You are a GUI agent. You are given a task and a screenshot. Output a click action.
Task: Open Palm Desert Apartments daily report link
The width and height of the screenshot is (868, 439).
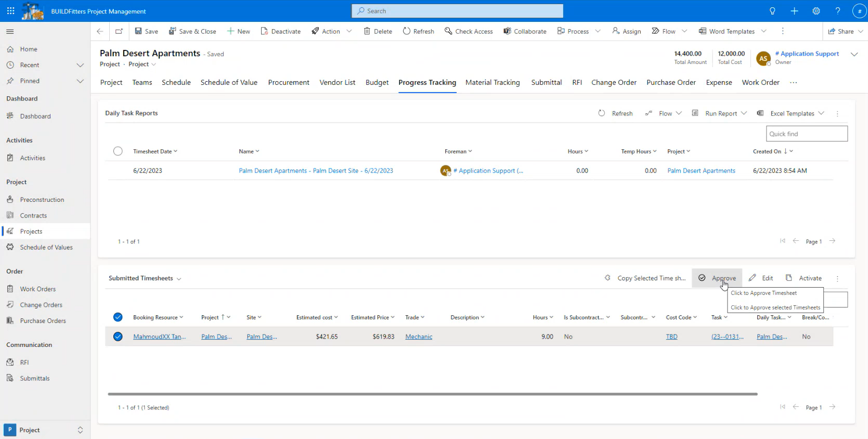[316, 171]
